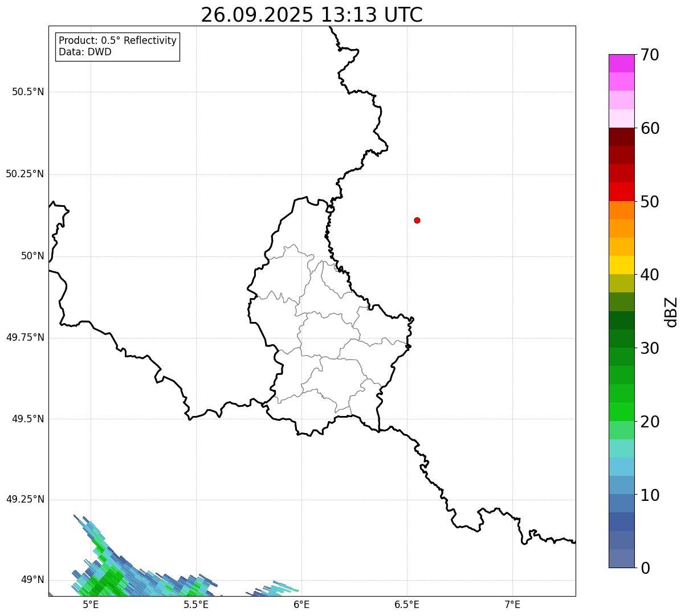Select the dark maroon swatch below 60

click(621, 137)
